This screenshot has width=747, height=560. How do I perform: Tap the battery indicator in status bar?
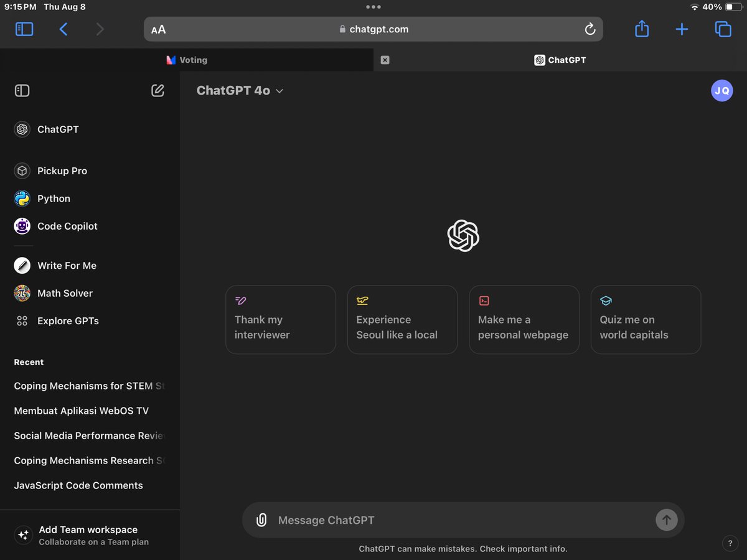pyautogui.click(x=733, y=7)
